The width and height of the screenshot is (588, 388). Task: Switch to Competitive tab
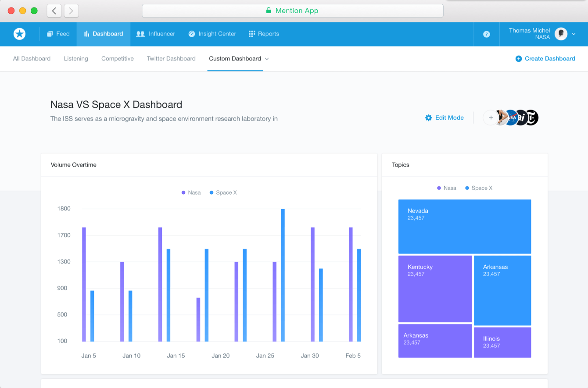tap(118, 59)
